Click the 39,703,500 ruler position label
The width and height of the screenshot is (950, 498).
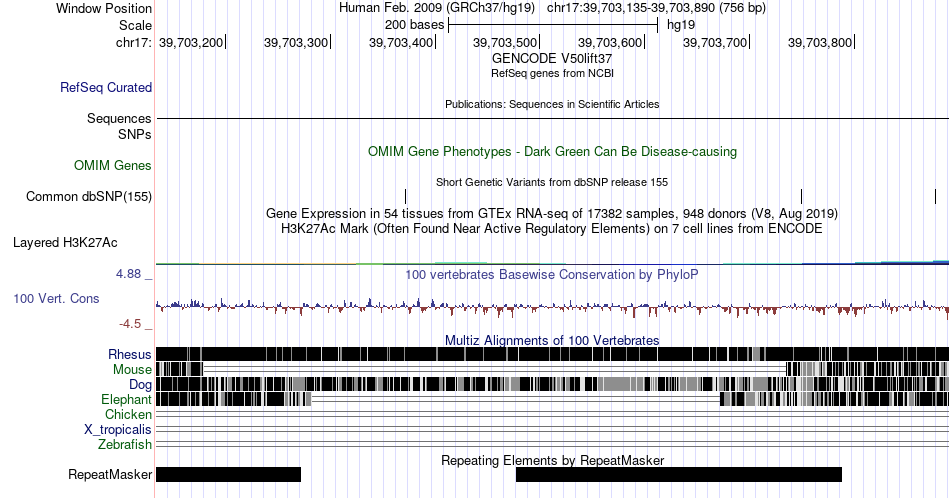click(x=505, y=42)
